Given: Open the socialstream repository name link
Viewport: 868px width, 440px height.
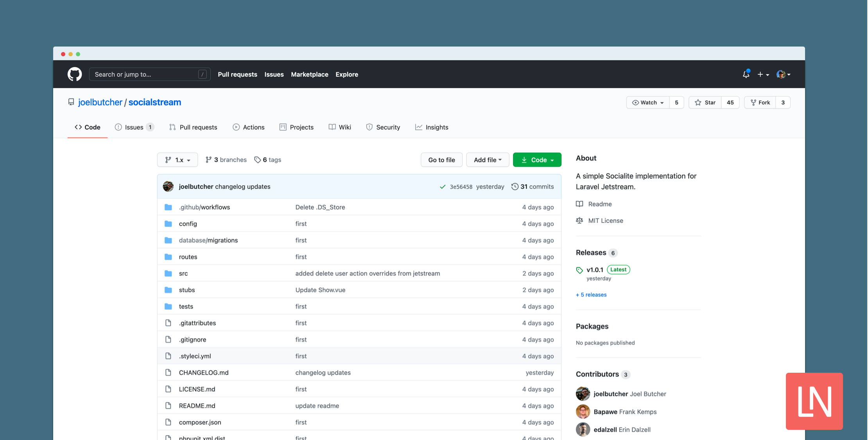Looking at the screenshot, I should 155,102.
